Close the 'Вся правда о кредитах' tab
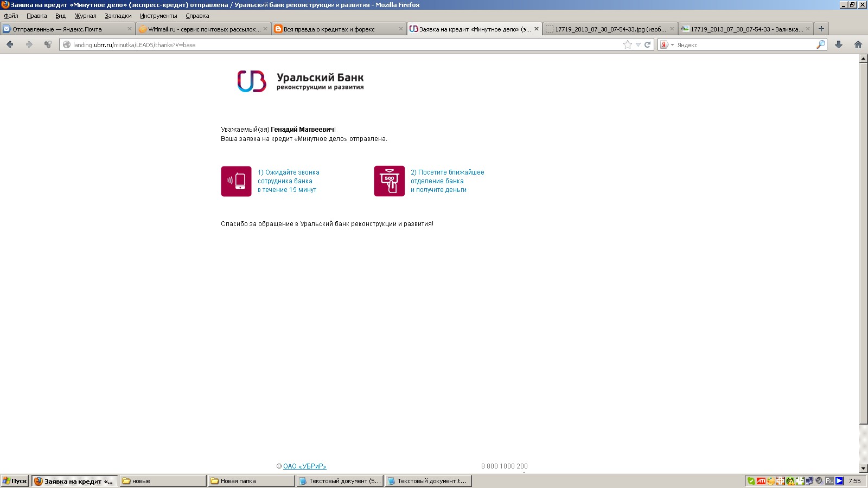 [x=401, y=29]
